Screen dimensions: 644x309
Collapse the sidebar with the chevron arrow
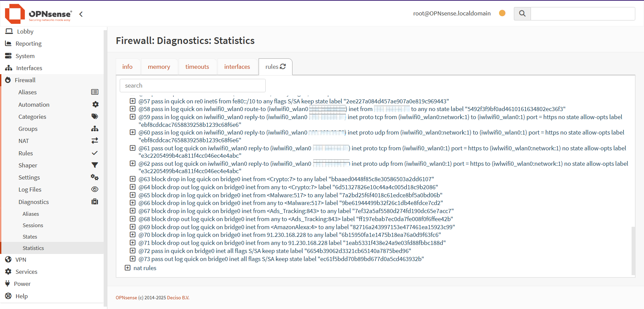click(81, 14)
